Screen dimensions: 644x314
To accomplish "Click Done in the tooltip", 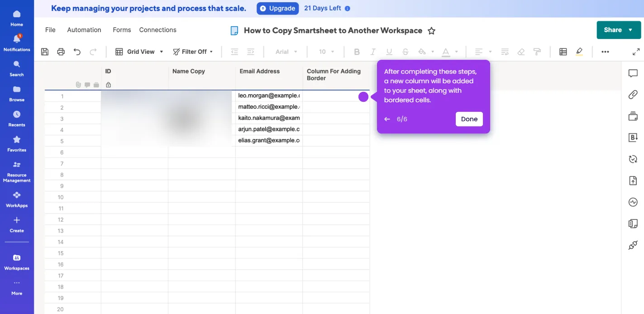I will [469, 119].
